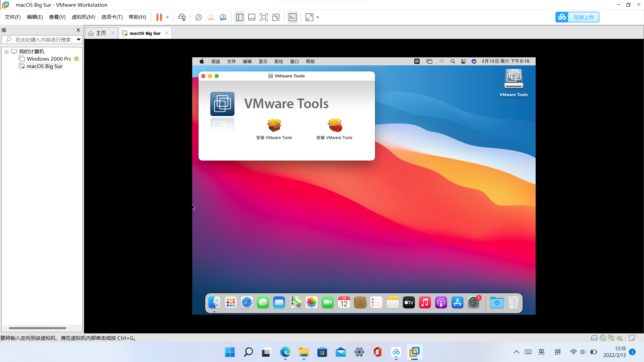
Task: Open the snapshot manager icon
Action: point(223,17)
